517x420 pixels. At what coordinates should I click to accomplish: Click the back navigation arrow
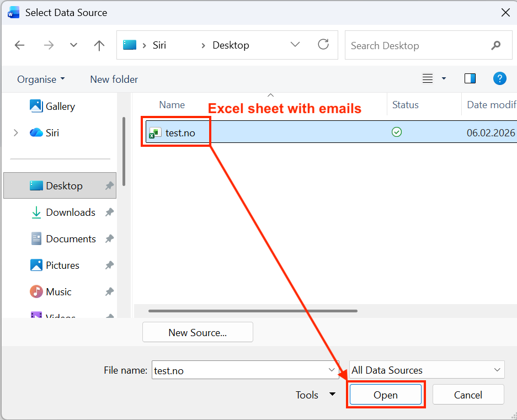[x=19, y=45]
